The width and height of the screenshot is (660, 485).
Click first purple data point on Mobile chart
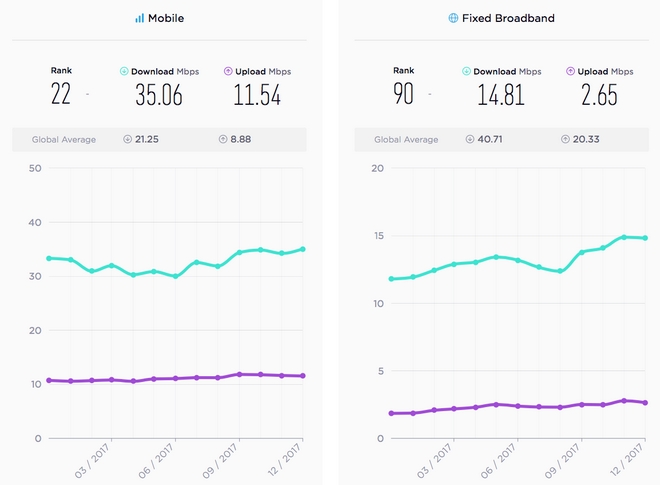pos(48,381)
